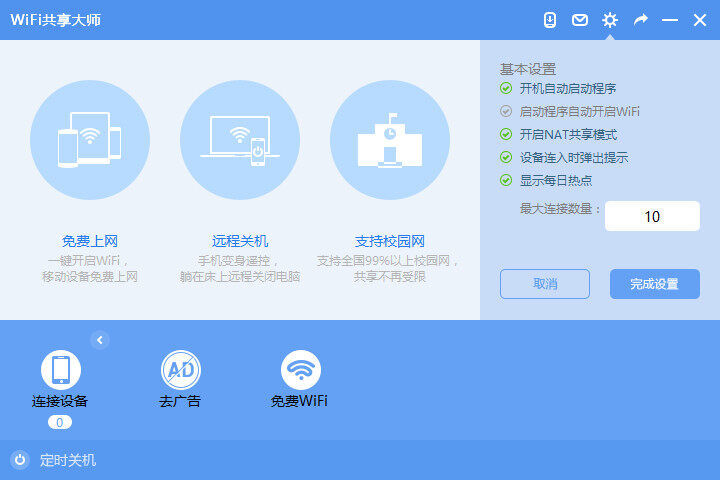Click the 免费上网 devices circle icon

point(90,140)
